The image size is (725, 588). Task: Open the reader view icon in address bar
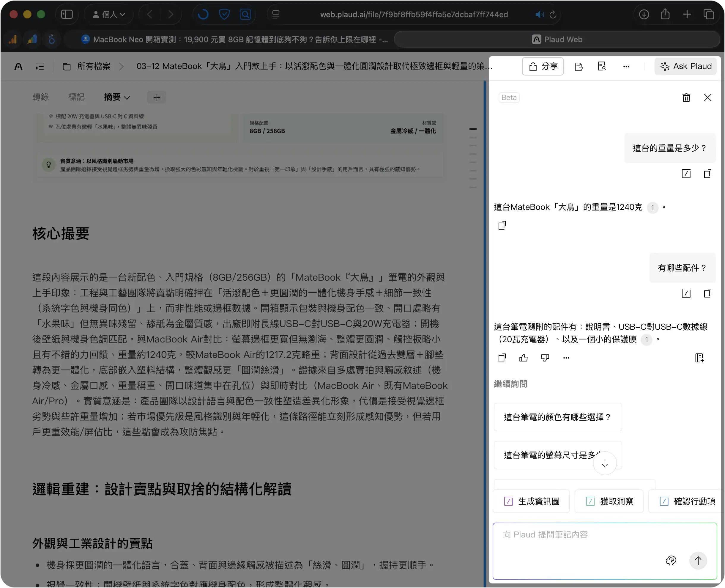[x=275, y=14]
